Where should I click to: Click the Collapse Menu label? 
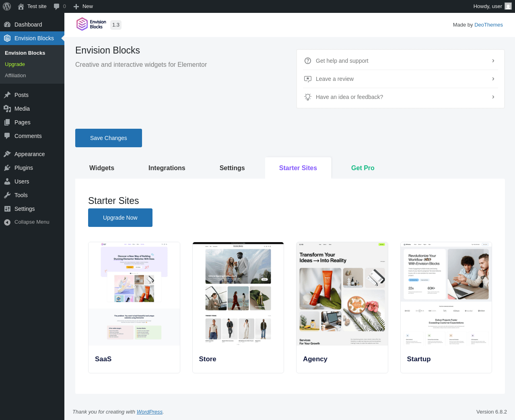pyautogui.click(x=32, y=222)
